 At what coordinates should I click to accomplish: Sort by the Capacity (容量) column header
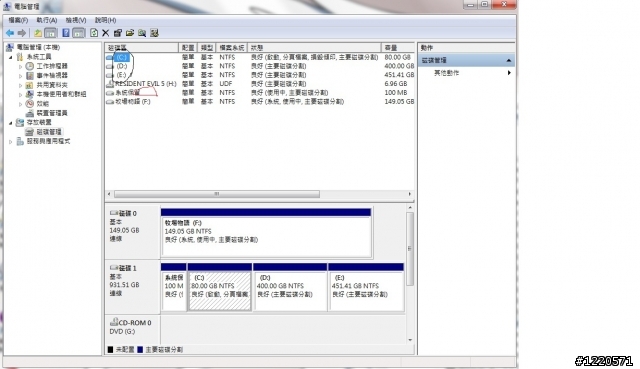click(x=398, y=48)
